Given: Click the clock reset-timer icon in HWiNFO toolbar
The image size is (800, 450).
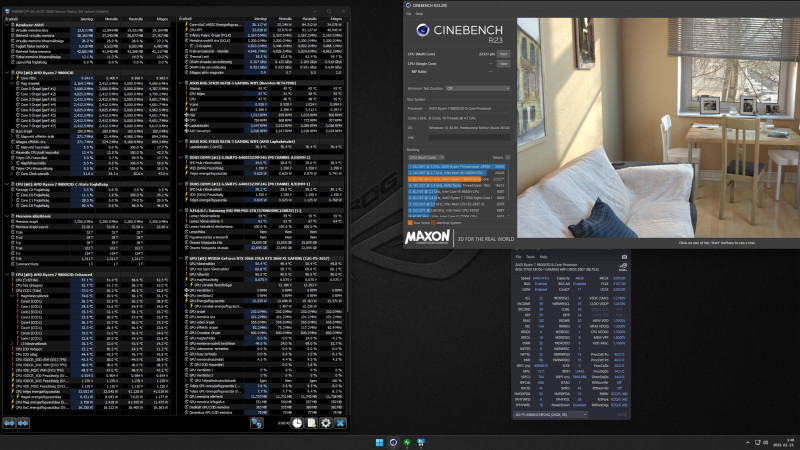Looking at the screenshot, I should tap(297, 423).
